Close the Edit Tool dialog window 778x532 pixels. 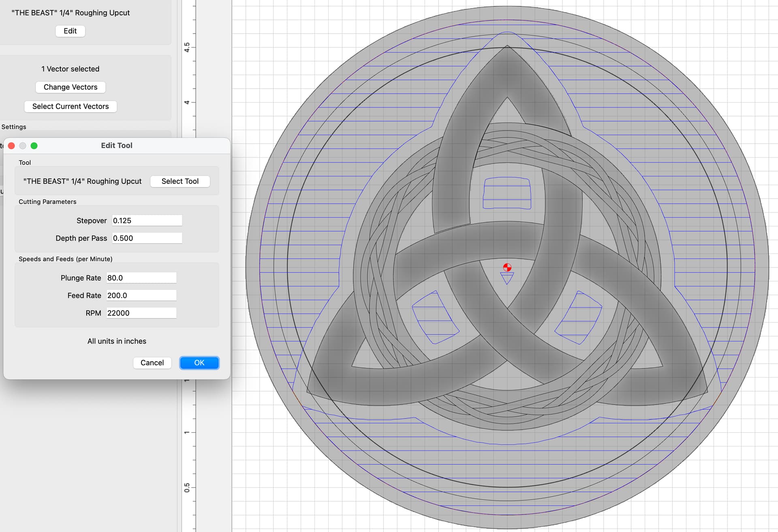tap(11, 146)
